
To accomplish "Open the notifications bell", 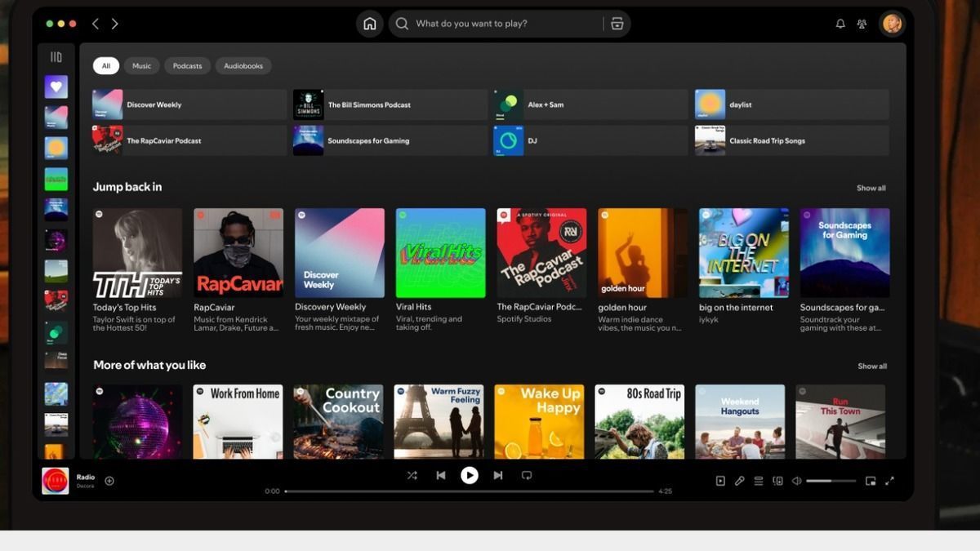I will (840, 24).
